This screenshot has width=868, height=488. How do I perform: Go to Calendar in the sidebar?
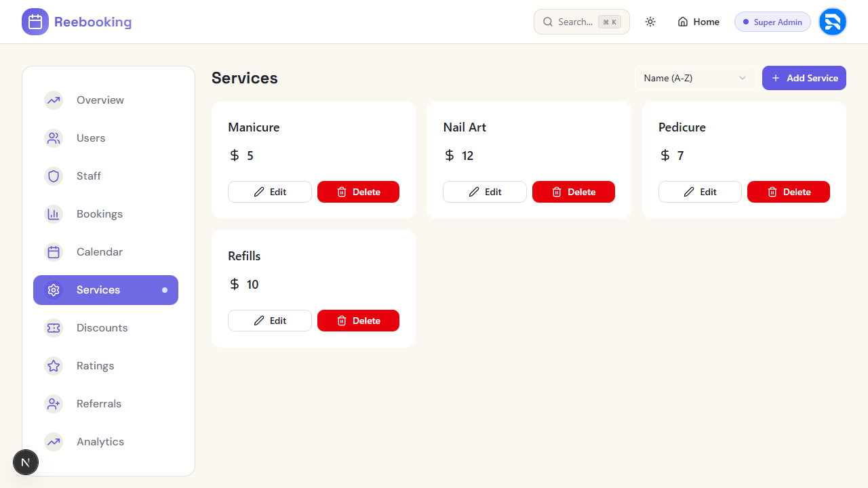click(x=99, y=252)
